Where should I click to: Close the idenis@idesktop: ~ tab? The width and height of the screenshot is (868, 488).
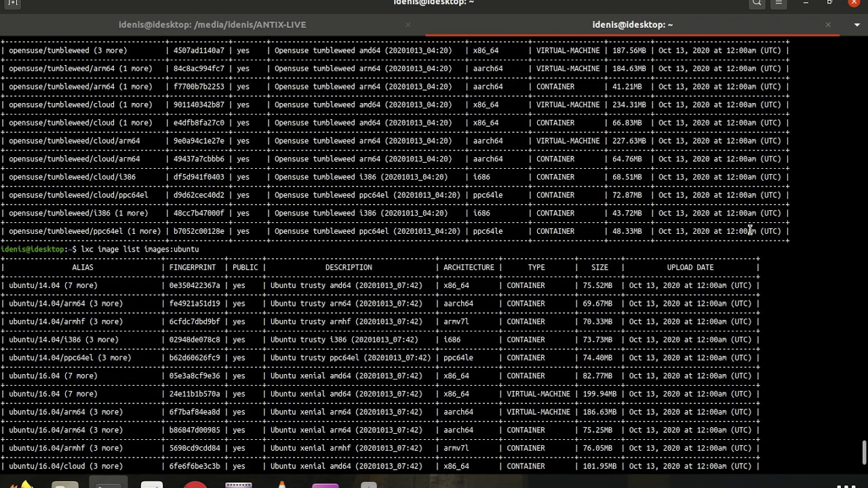[828, 24]
